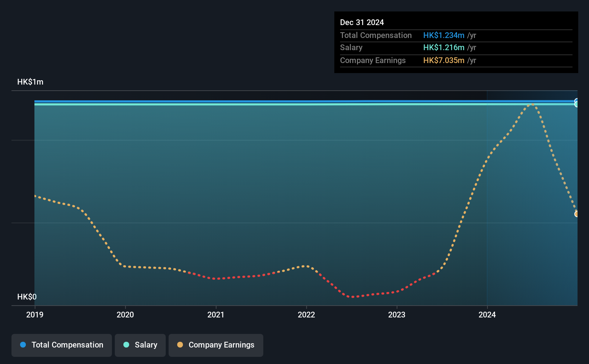
Task: Select the 2023 x-axis label
Action: click(397, 315)
